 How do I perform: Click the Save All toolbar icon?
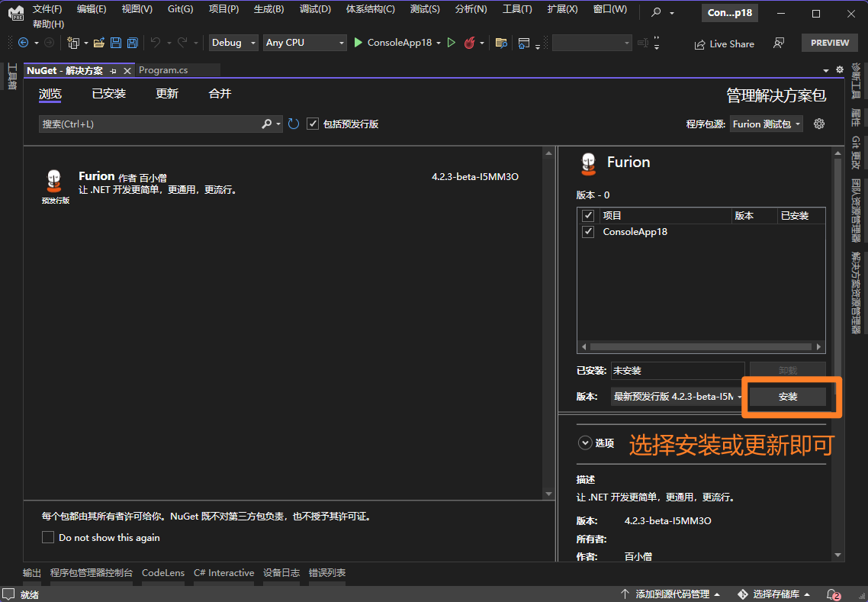tap(132, 43)
